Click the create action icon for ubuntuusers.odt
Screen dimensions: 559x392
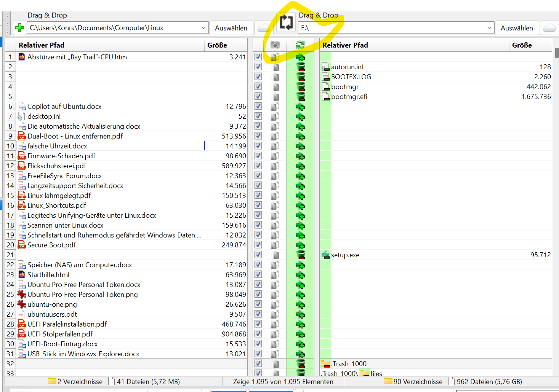tap(300, 314)
